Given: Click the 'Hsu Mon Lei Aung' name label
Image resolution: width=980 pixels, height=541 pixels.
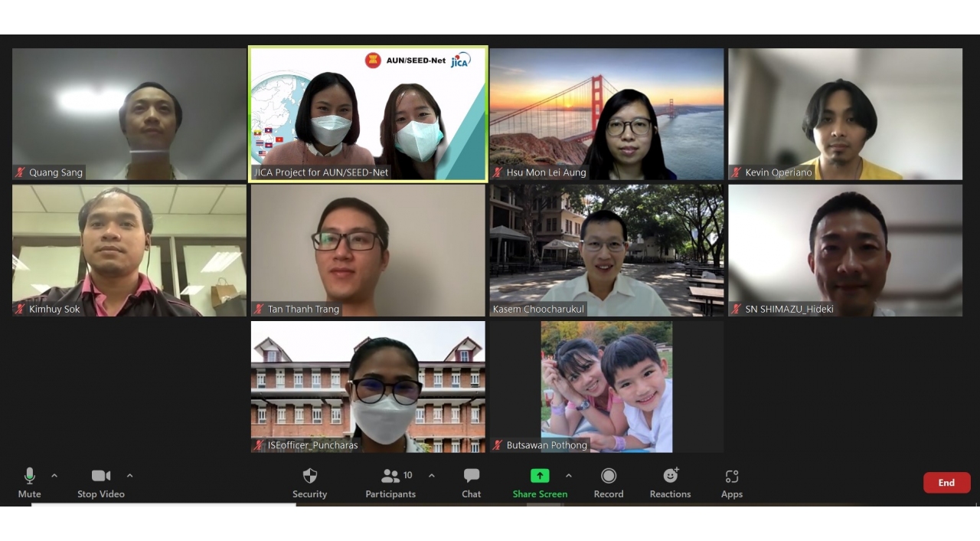Looking at the screenshot, I should [546, 172].
